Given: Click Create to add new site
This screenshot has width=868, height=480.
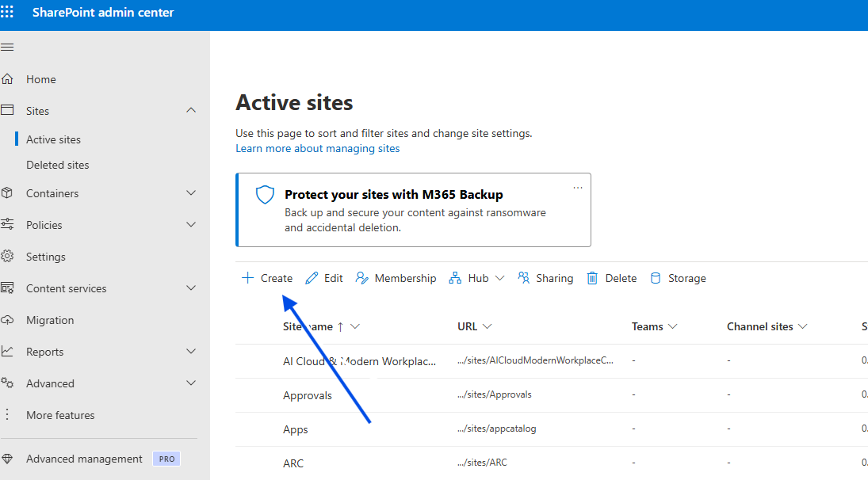Looking at the screenshot, I should pyautogui.click(x=267, y=278).
